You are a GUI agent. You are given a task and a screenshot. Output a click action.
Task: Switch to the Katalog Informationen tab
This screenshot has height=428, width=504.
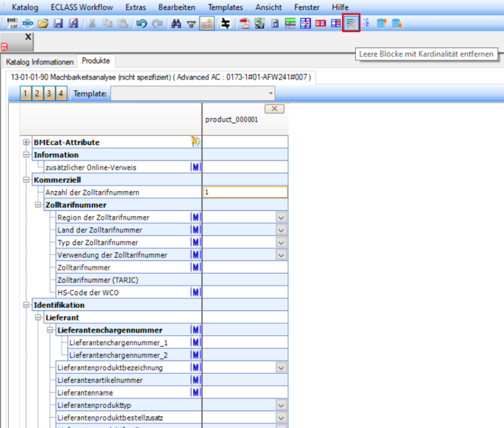[x=40, y=62]
